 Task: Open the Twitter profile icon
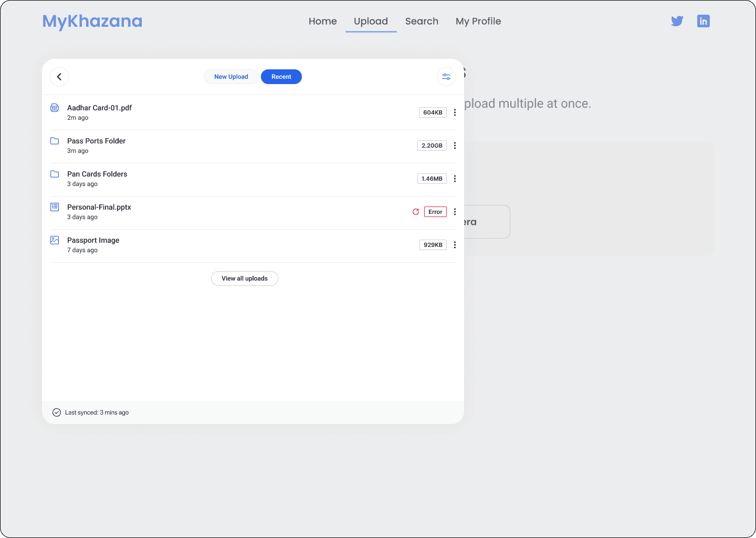(677, 21)
